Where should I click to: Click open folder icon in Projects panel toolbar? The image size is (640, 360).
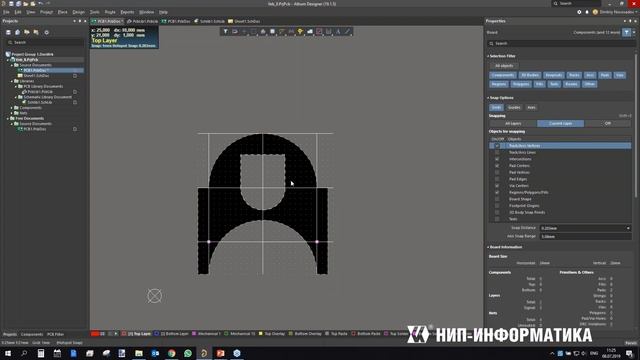point(27,32)
